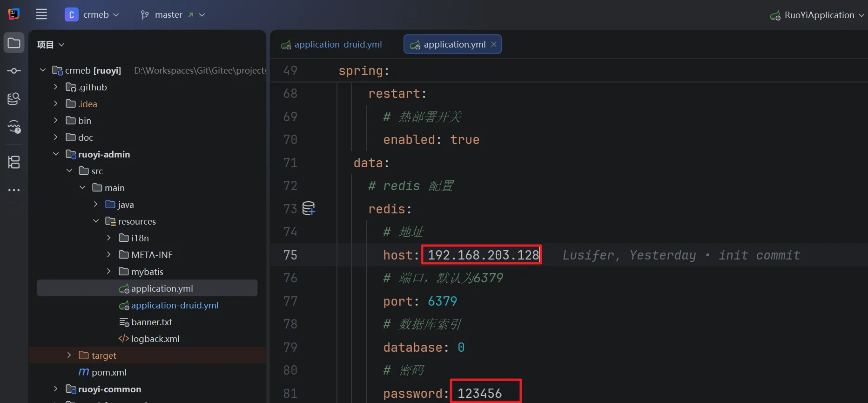
Task: Expand the .idea folder
Action: (x=56, y=104)
